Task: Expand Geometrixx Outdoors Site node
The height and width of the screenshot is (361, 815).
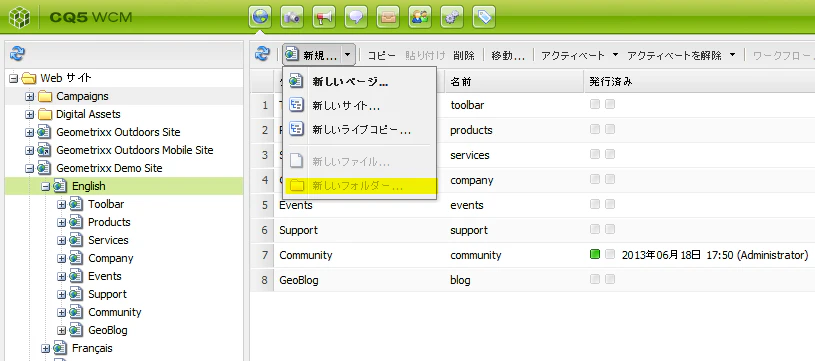Action: (30, 132)
